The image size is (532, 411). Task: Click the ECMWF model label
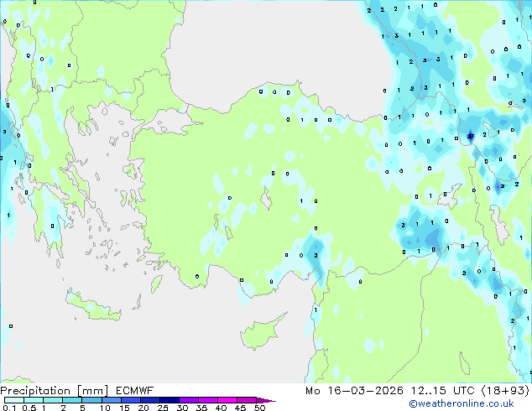[135, 391]
